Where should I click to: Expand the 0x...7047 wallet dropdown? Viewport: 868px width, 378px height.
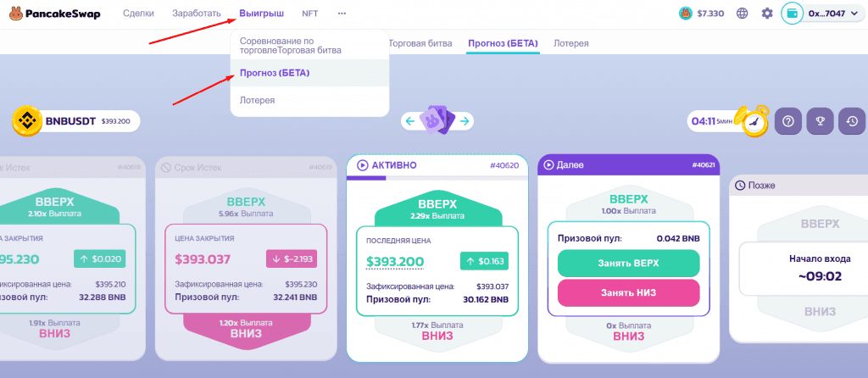(833, 14)
